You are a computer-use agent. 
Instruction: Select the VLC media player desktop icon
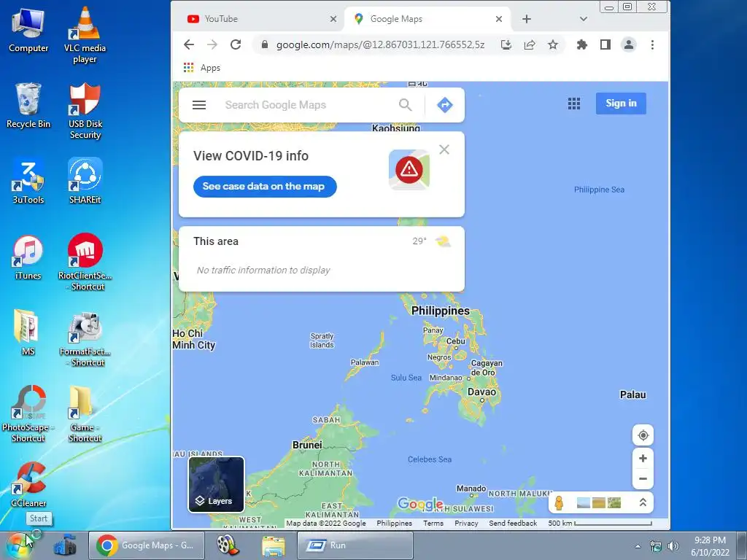(85, 35)
